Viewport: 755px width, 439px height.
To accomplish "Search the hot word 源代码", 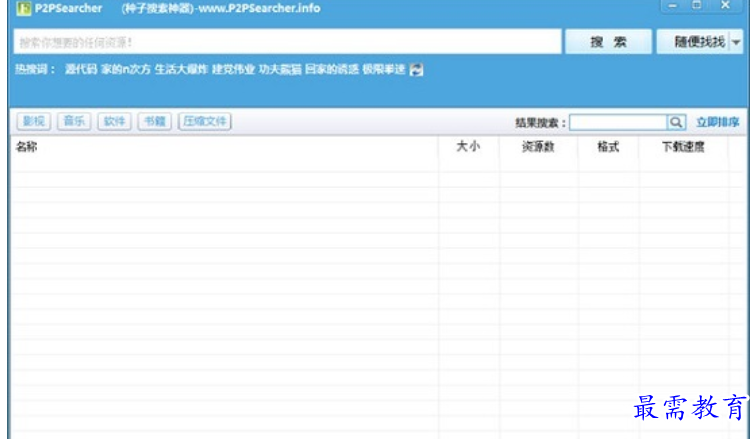I will [x=81, y=69].
